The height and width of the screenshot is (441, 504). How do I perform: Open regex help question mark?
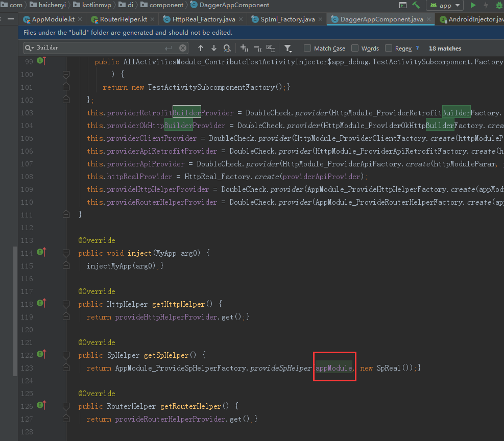pyautogui.click(x=417, y=48)
